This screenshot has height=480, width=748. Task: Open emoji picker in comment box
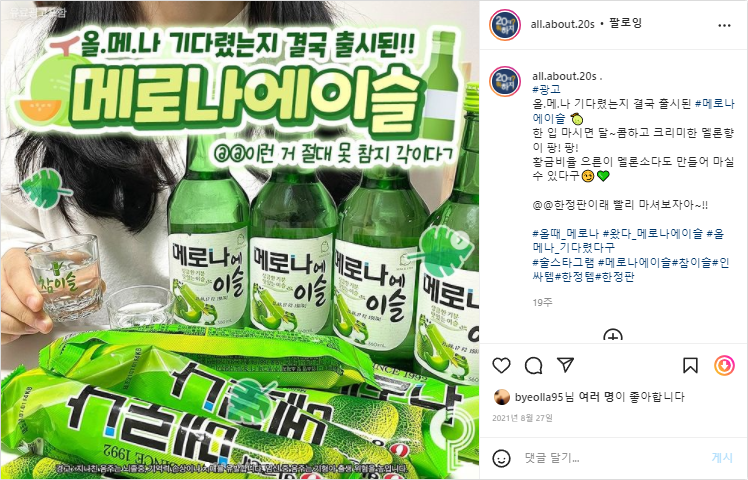501,459
